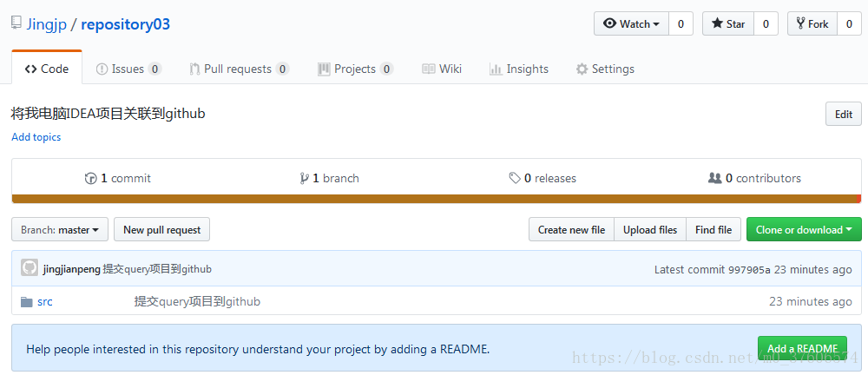Open the Pull requests tab
This screenshot has width=868, height=375.
(240, 69)
